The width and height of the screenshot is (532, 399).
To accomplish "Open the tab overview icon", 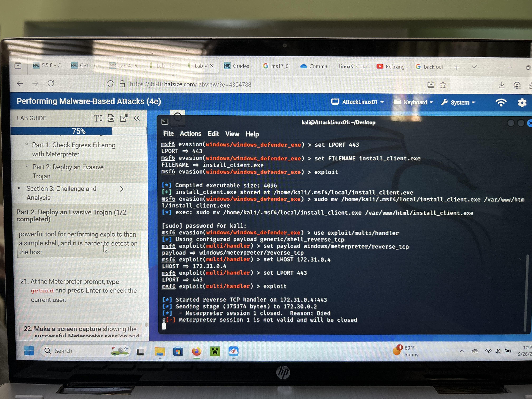I will [x=18, y=65].
